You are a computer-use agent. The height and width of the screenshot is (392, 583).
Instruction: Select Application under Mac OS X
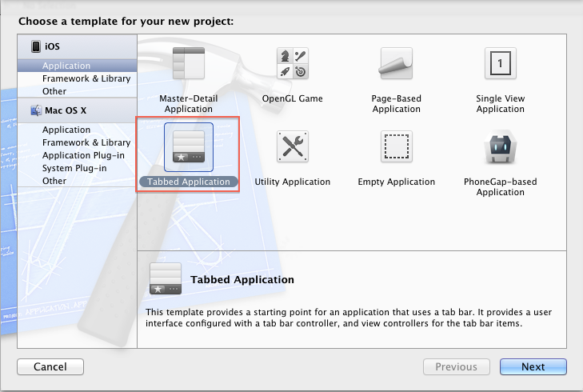(x=77, y=130)
